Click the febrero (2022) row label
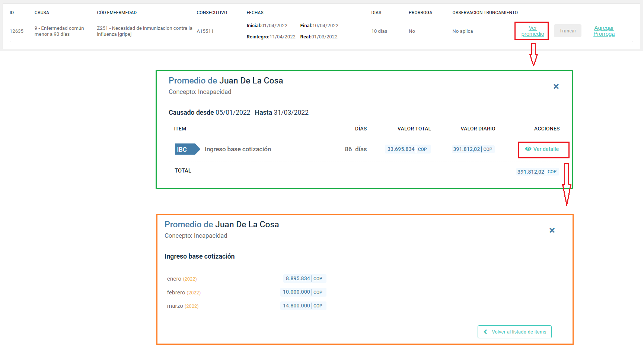The image size is (644, 354). 184,293
